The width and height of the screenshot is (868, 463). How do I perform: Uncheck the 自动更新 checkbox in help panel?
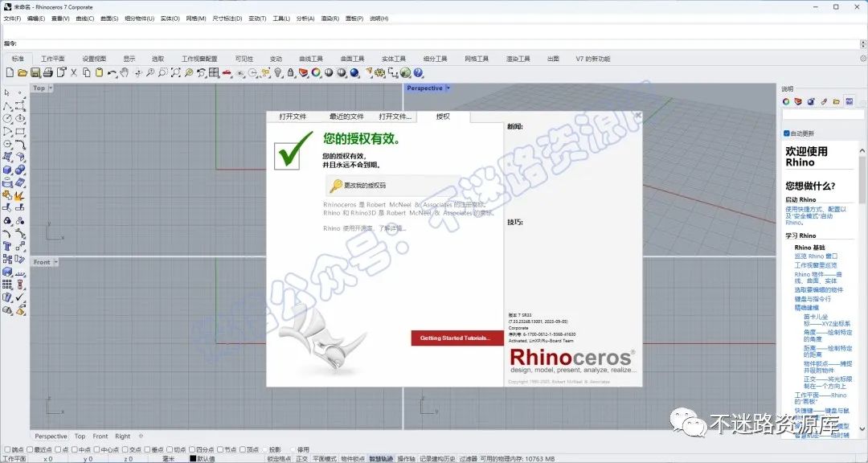[787, 133]
